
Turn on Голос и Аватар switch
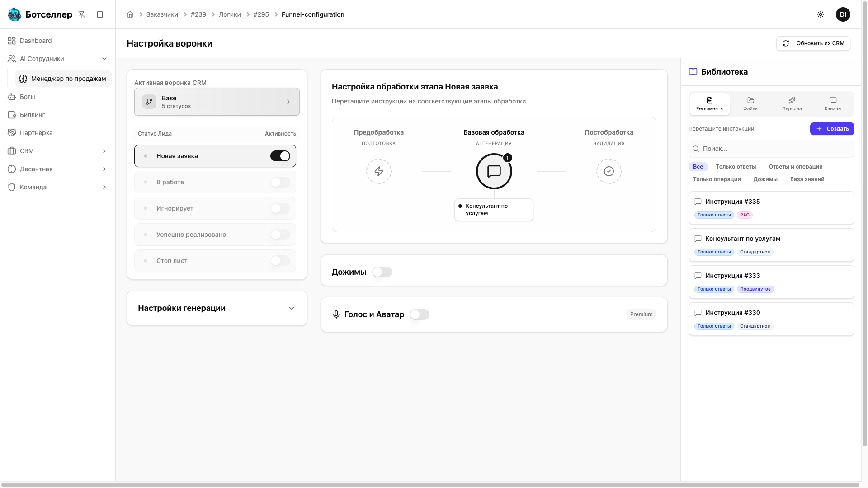[420, 314]
